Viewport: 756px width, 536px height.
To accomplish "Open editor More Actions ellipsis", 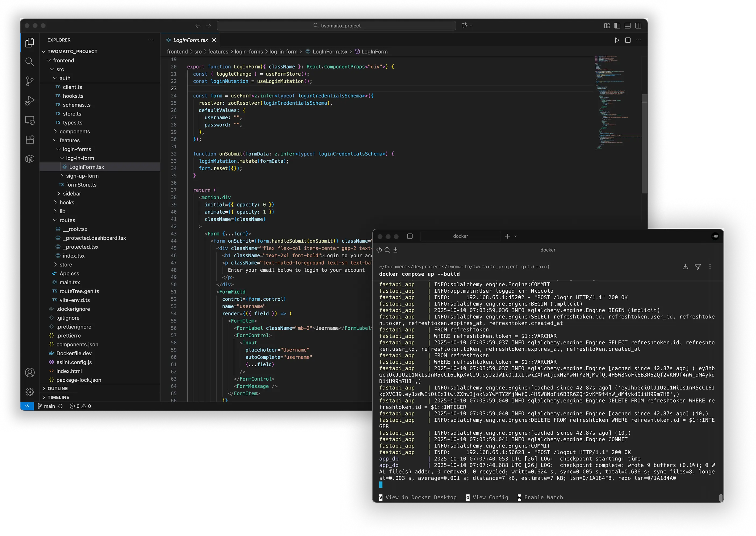I will pos(638,40).
